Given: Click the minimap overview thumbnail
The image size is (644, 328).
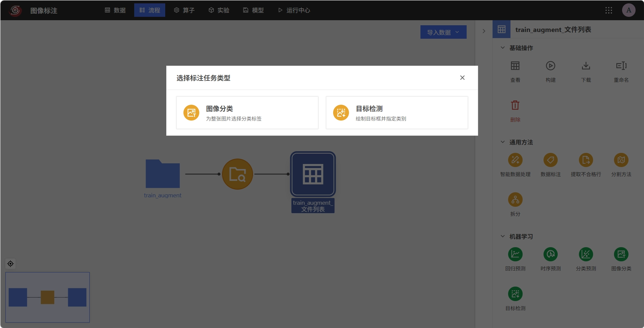Looking at the screenshot, I should [x=48, y=297].
